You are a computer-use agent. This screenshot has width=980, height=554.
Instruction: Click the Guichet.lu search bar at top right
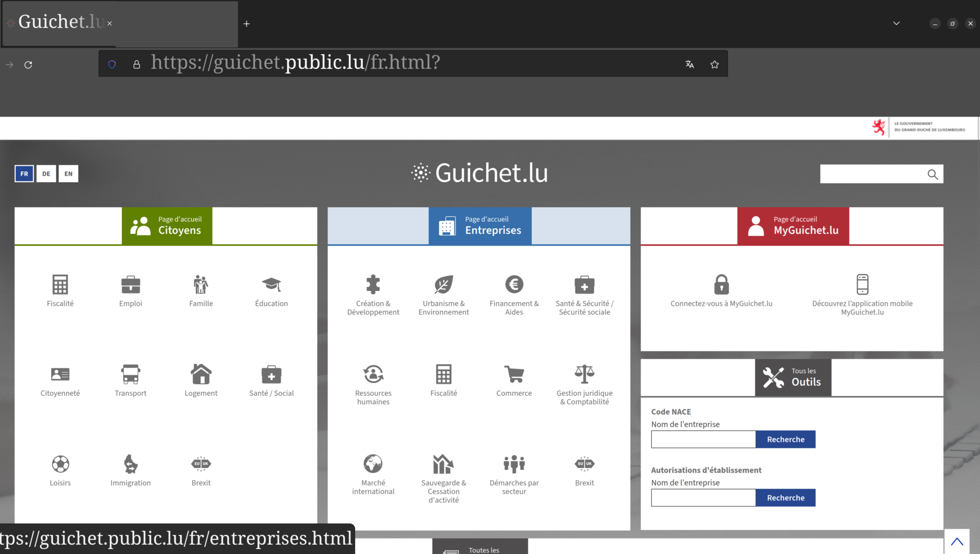[x=872, y=174]
